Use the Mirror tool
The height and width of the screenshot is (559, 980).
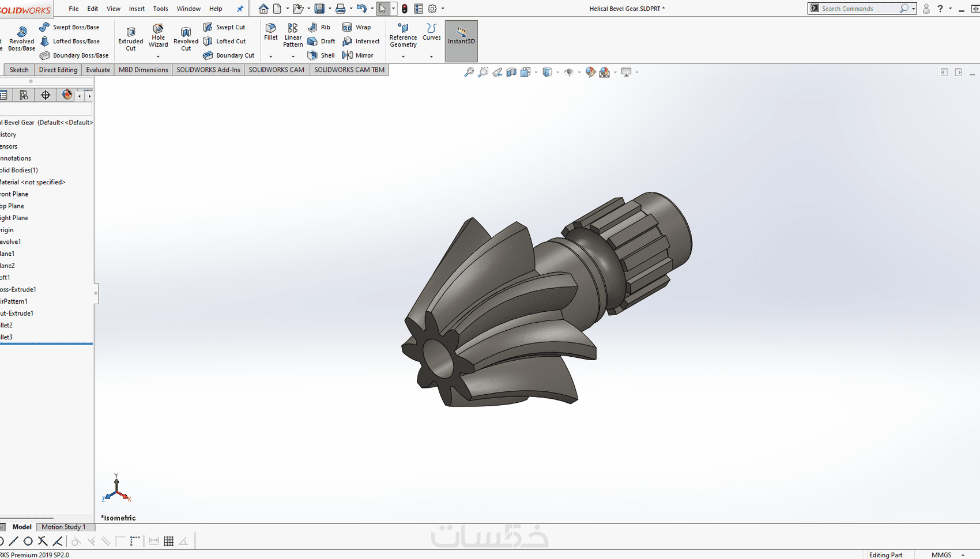point(358,55)
